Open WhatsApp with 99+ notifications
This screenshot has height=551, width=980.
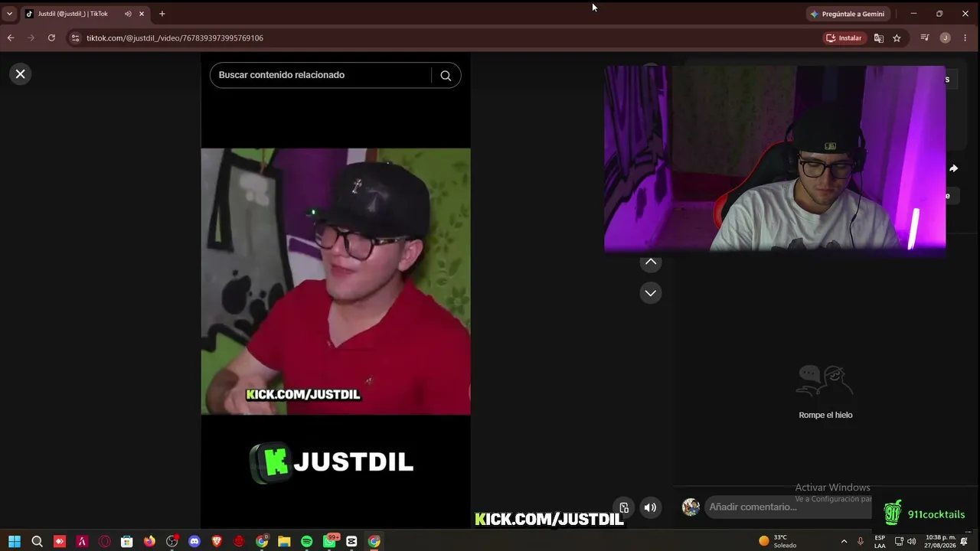click(x=330, y=541)
